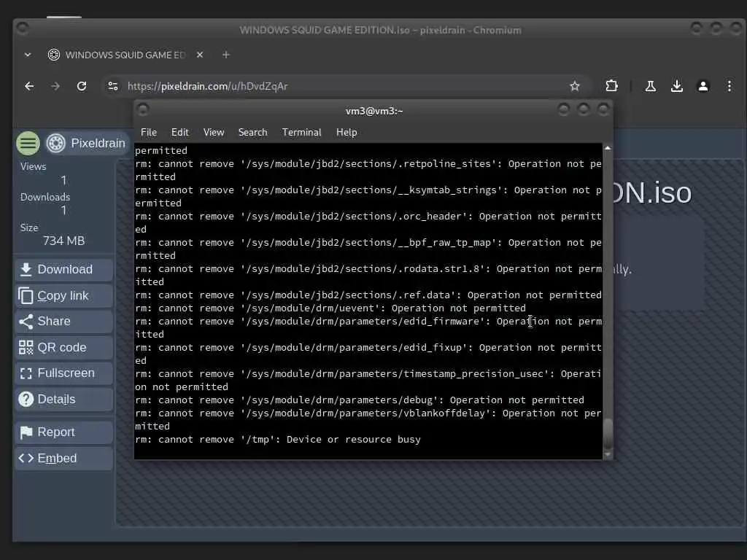Reload the pixeldrain page

[x=82, y=86]
